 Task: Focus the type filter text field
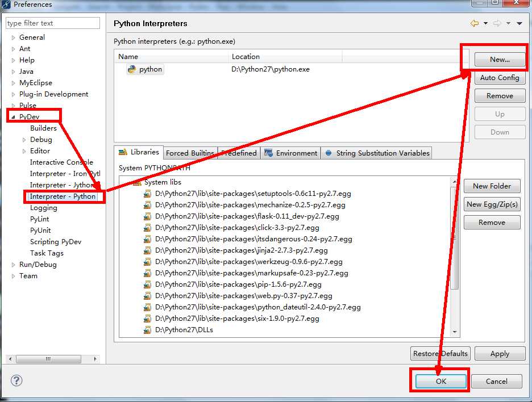[53, 23]
